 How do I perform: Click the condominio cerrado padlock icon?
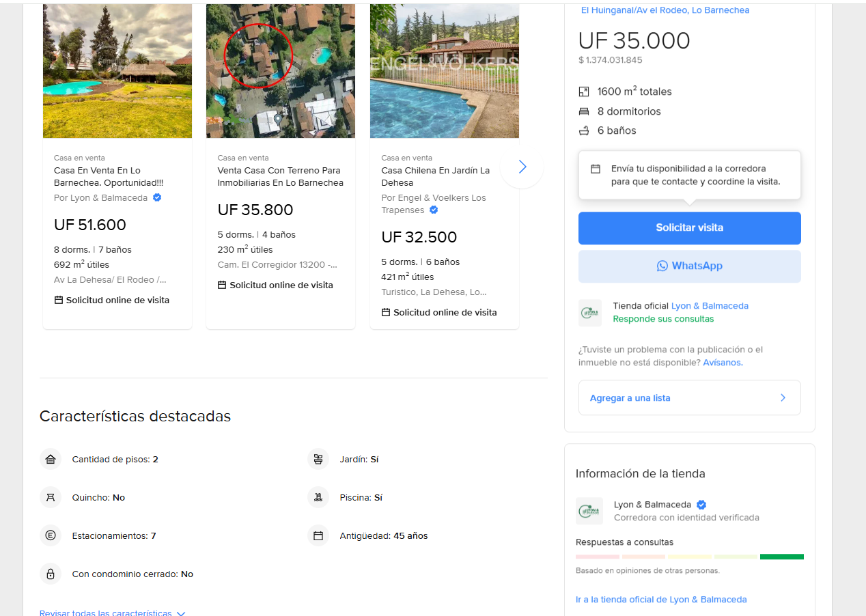coord(51,574)
